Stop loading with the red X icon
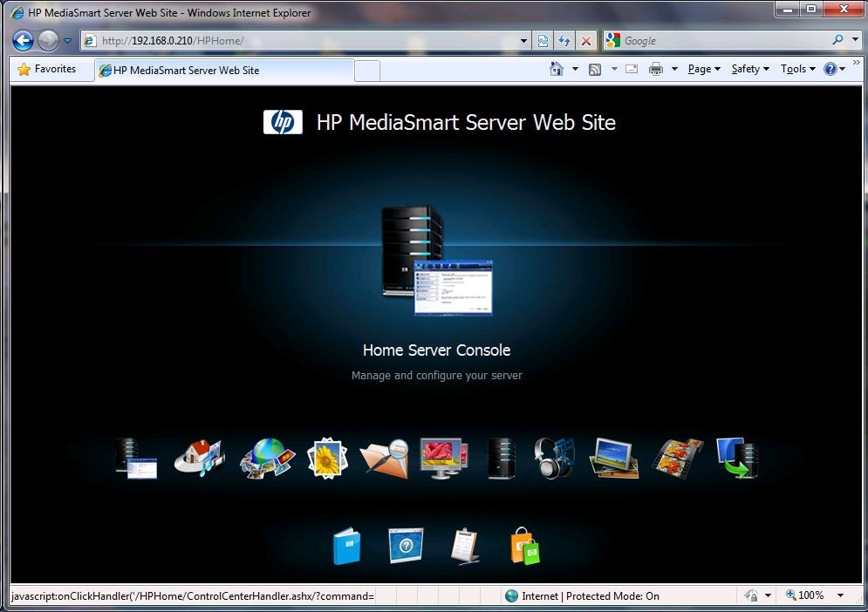The width and height of the screenshot is (868, 612). point(586,40)
